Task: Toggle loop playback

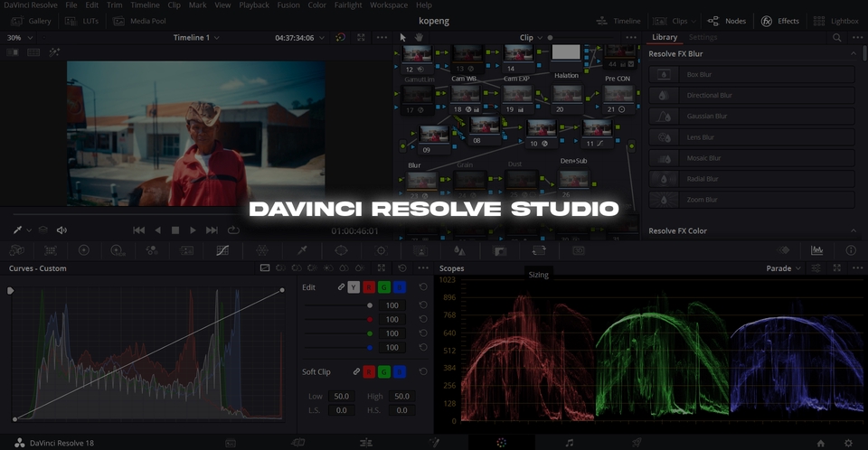Action: coord(233,230)
